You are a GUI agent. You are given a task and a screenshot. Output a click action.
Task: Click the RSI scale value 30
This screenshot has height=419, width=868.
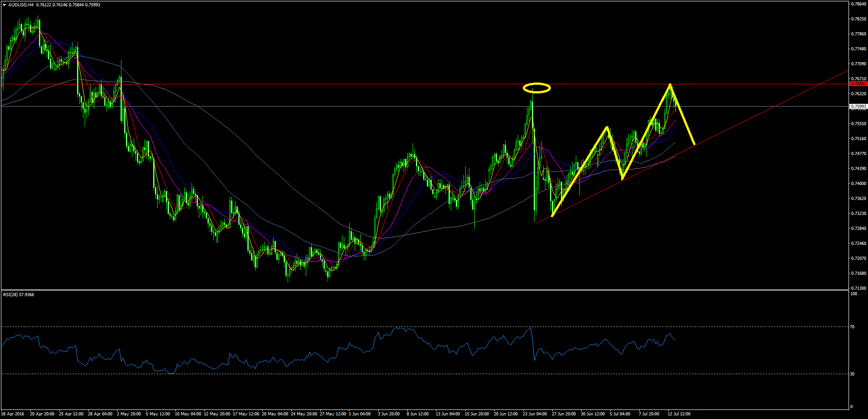(x=853, y=374)
